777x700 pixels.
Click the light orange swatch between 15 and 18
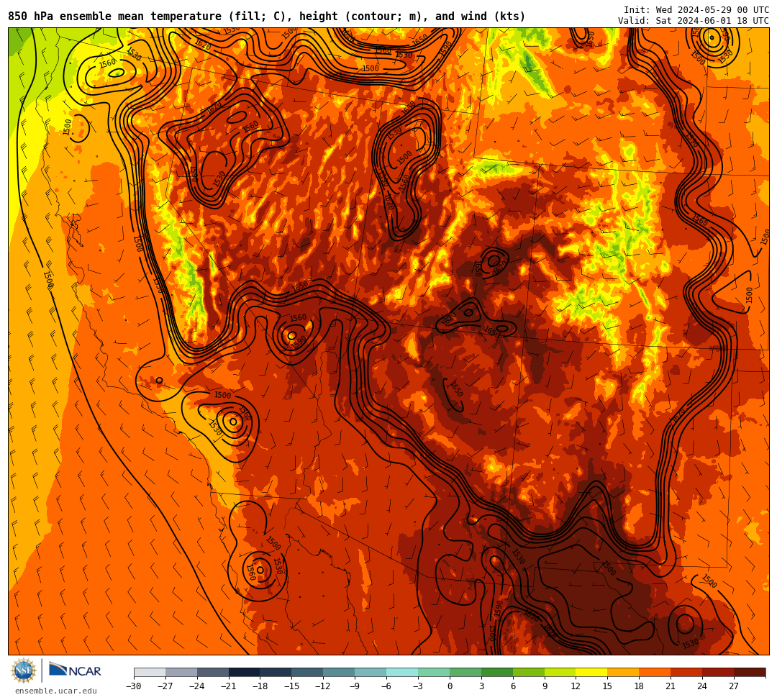pyautogui.click(x=623, y=672)
